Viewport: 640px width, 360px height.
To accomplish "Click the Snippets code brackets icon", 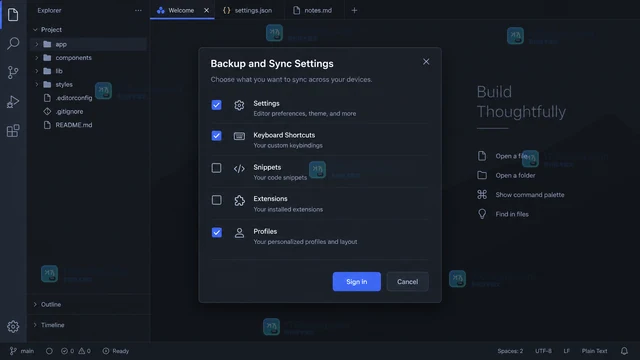I will [239, 169].
